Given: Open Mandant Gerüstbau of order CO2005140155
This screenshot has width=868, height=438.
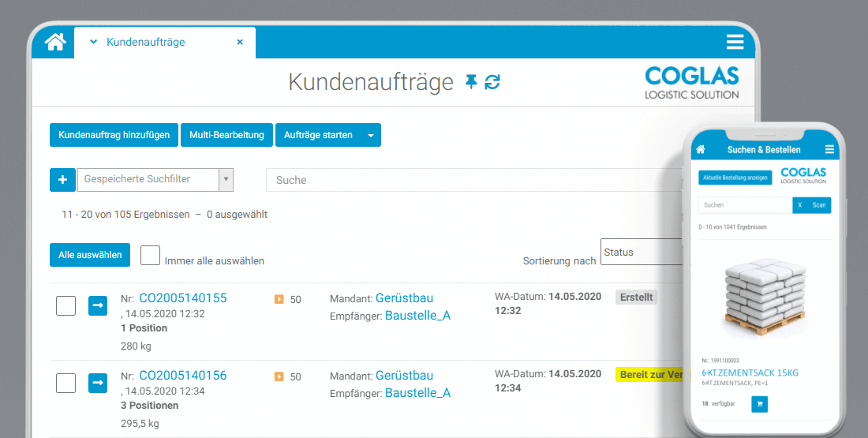Looking at the screenshot, I should [404, 298].
